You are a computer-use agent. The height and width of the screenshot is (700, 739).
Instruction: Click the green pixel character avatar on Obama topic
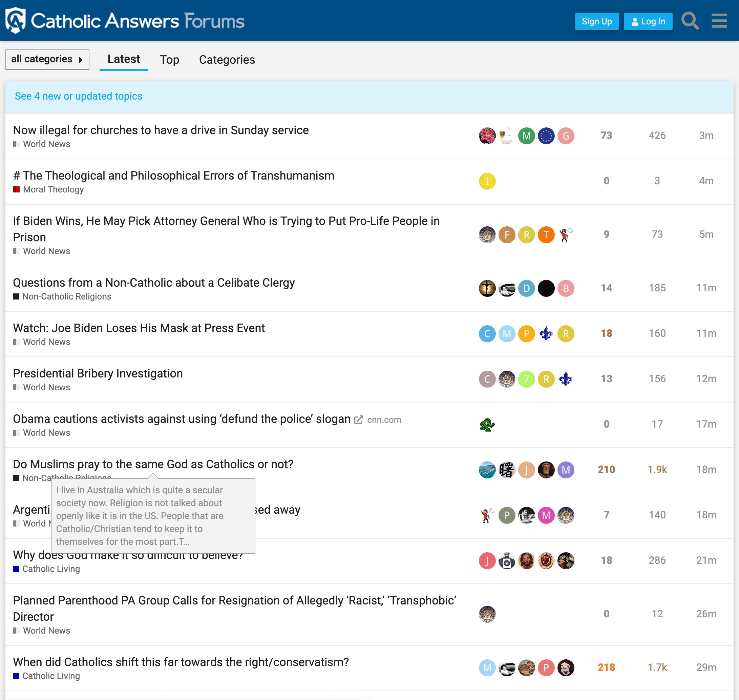(487, 425)
